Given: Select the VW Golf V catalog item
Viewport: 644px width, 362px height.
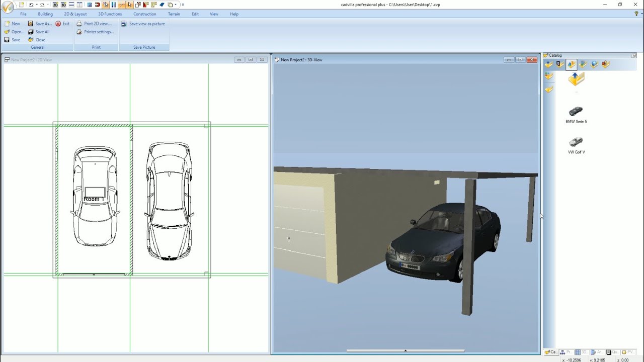Looking at the screenshot, I should click(576, 145).
